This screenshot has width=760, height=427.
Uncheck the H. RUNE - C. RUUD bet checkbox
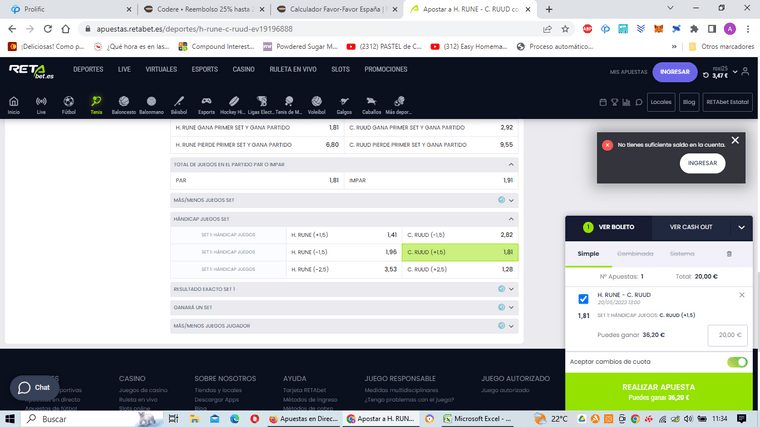coord(583,299)
